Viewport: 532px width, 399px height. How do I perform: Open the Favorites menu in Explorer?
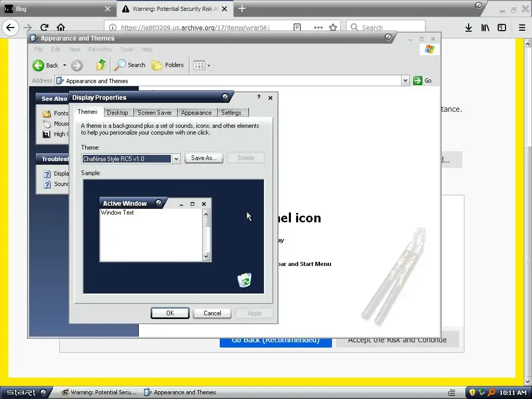click(x=100, y=49)
